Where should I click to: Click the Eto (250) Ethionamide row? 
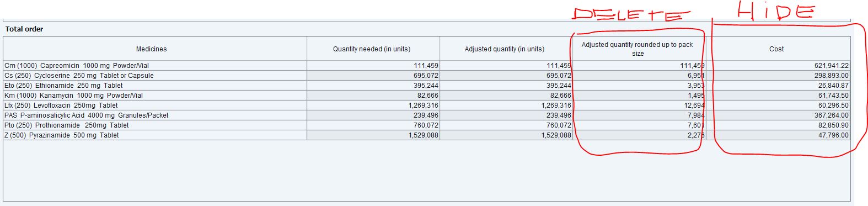pyautogui.click(x=427, y=86)
